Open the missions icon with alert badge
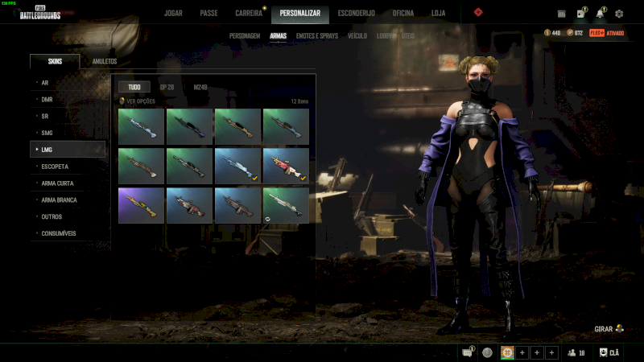 tap(581, 13)
